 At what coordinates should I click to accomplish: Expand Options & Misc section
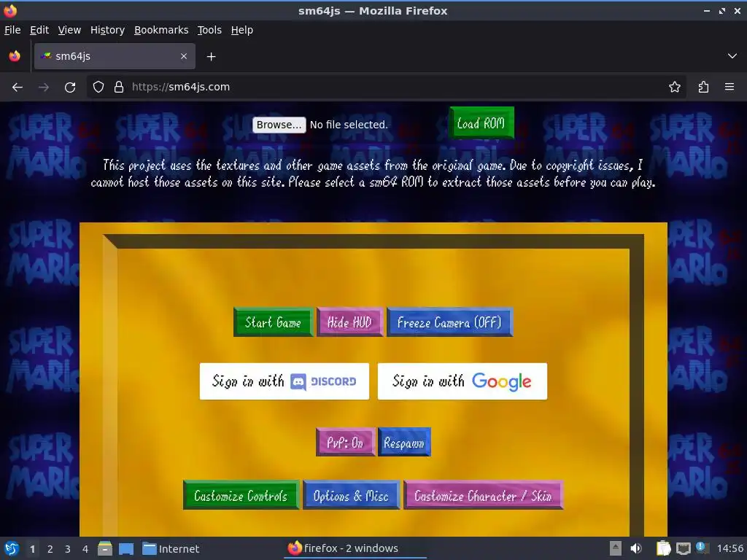351,496
